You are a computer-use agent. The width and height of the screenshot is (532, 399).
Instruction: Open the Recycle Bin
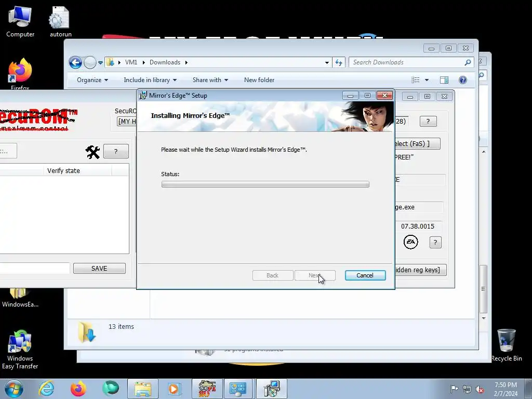(507, 345)
